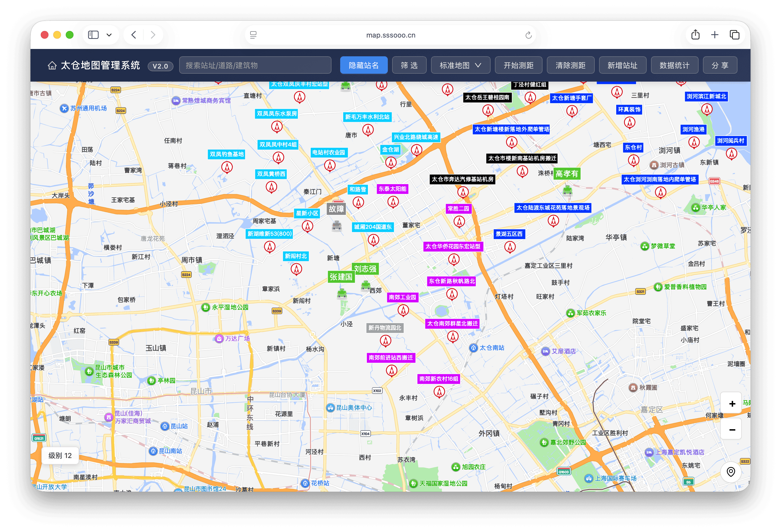This screenshot has height=532, width=781.
Task: Toggle 隐藏站名 to show station names
Action: coord(364,65)
